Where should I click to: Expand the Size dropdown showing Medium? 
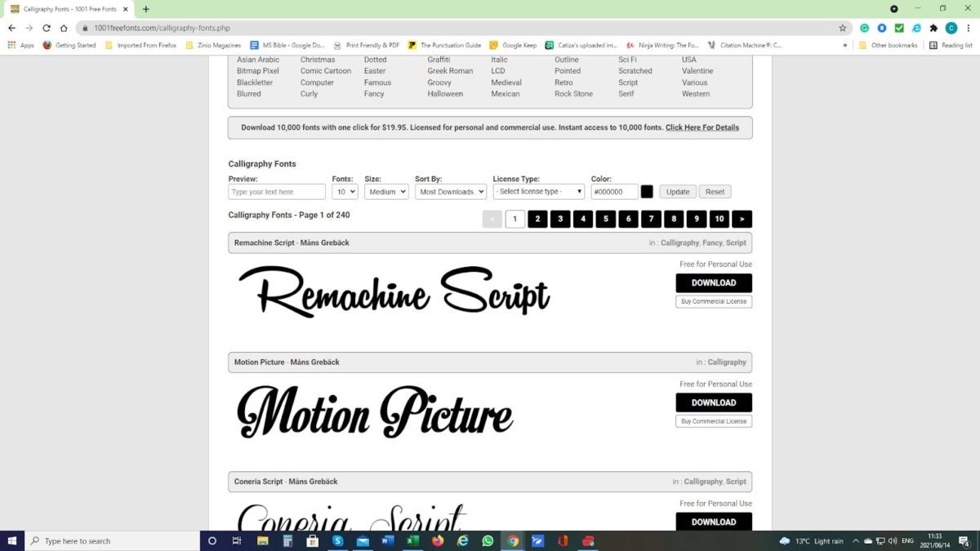point(386,192)
